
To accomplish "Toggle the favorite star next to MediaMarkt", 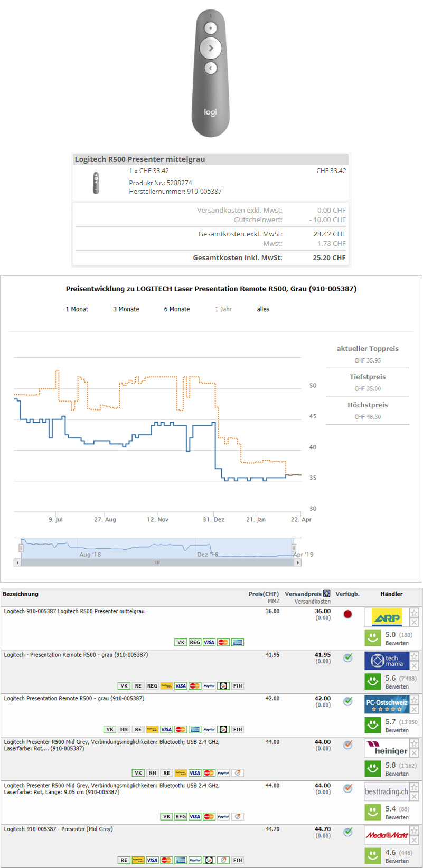I will click(415, 831).
